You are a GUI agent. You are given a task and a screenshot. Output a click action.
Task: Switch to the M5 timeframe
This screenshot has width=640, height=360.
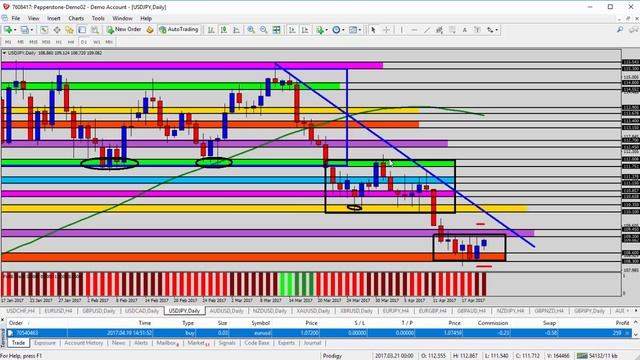point(20,42)
